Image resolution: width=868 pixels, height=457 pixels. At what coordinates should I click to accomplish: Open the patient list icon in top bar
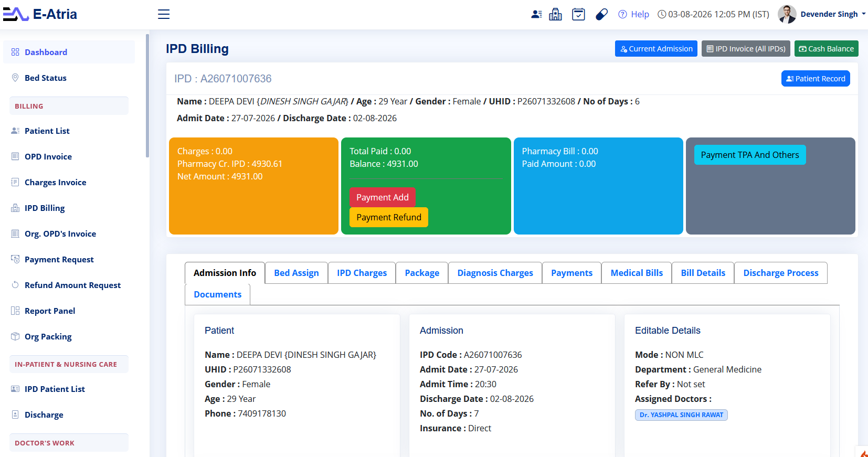point(536,14)
